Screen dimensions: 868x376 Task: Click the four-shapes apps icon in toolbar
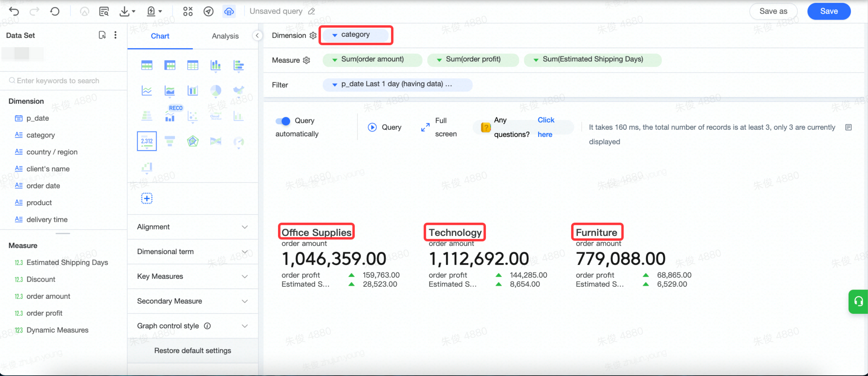coord(187,11)
